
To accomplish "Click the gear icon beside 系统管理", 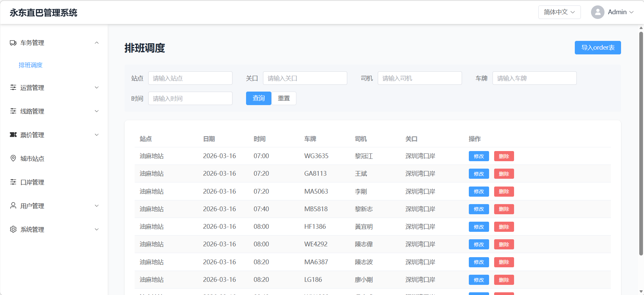I will (x=13, y=229).
